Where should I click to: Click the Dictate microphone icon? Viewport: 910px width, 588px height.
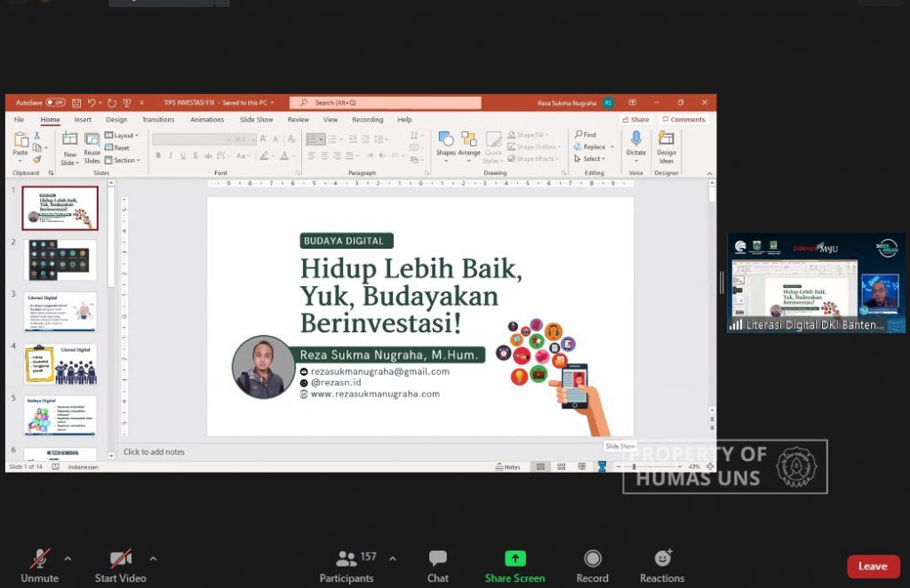[635, 139]
